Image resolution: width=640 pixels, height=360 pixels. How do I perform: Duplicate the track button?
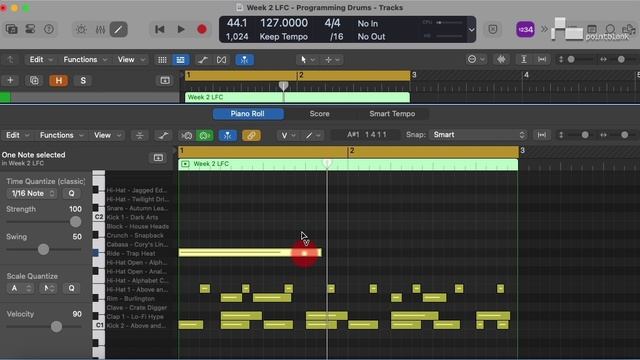click(x=34, y=80)
